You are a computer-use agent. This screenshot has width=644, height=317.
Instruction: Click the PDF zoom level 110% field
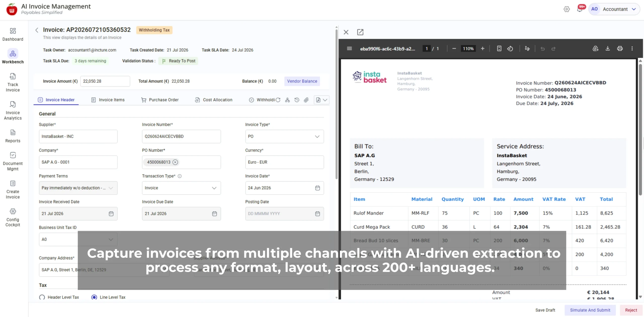coord(468,49)
